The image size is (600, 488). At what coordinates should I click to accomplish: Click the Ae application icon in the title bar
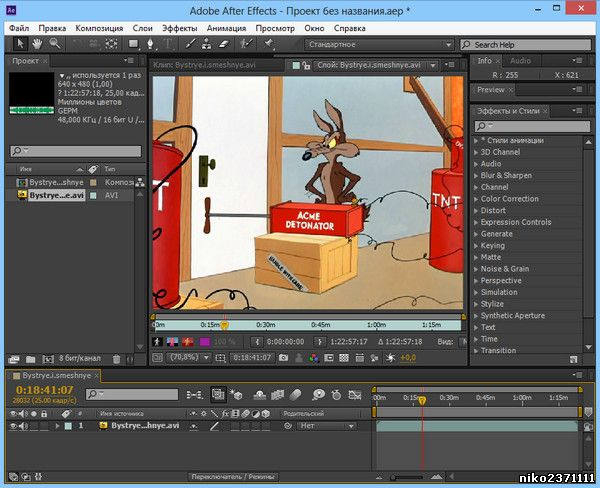point(11,9)
